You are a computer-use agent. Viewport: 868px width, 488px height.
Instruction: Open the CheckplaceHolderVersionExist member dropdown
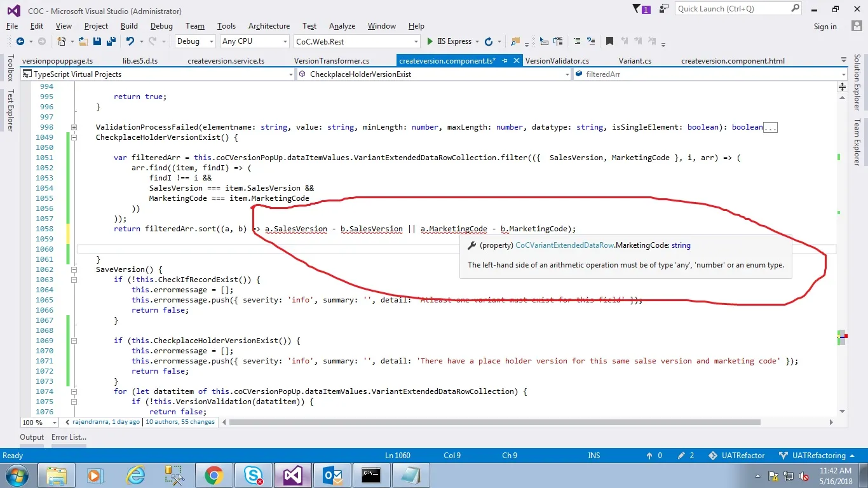tap(434, 74)
